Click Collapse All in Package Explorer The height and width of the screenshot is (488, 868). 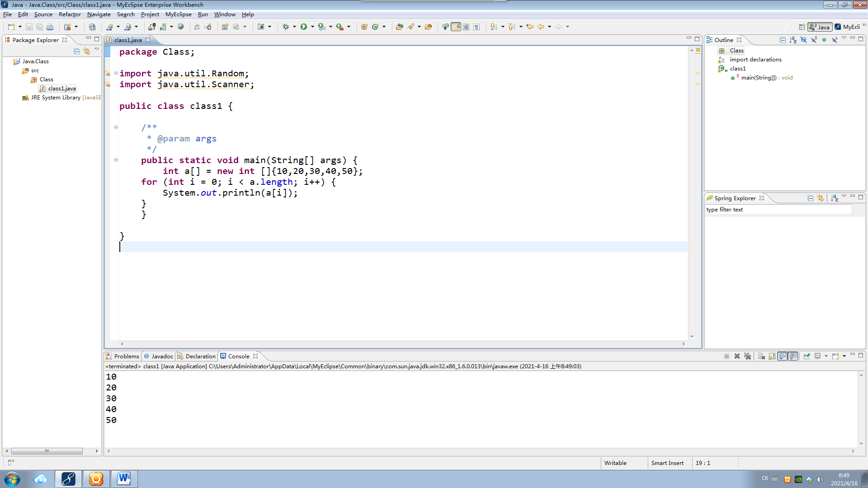[x=76, y=51]
